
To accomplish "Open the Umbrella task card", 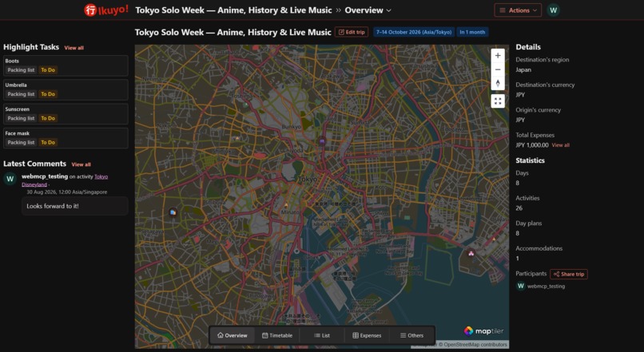I will tap(66, 90).
